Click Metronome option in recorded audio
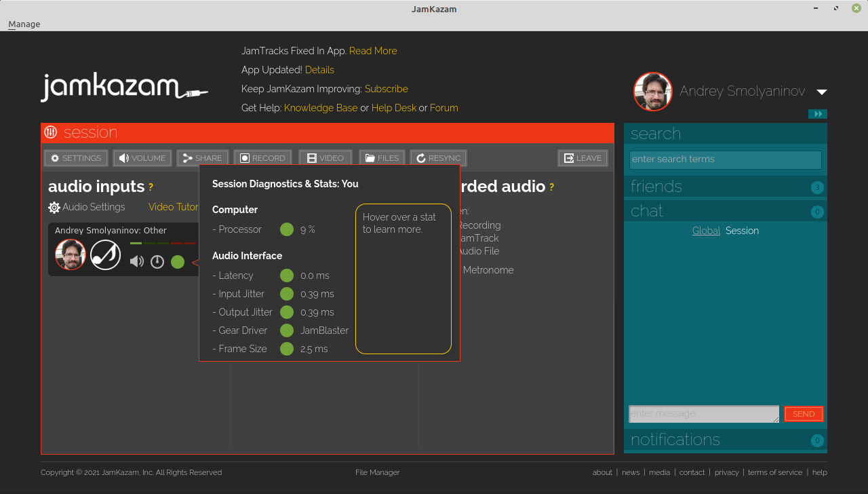This screenshot has width=868, height=494. [488, 270]
